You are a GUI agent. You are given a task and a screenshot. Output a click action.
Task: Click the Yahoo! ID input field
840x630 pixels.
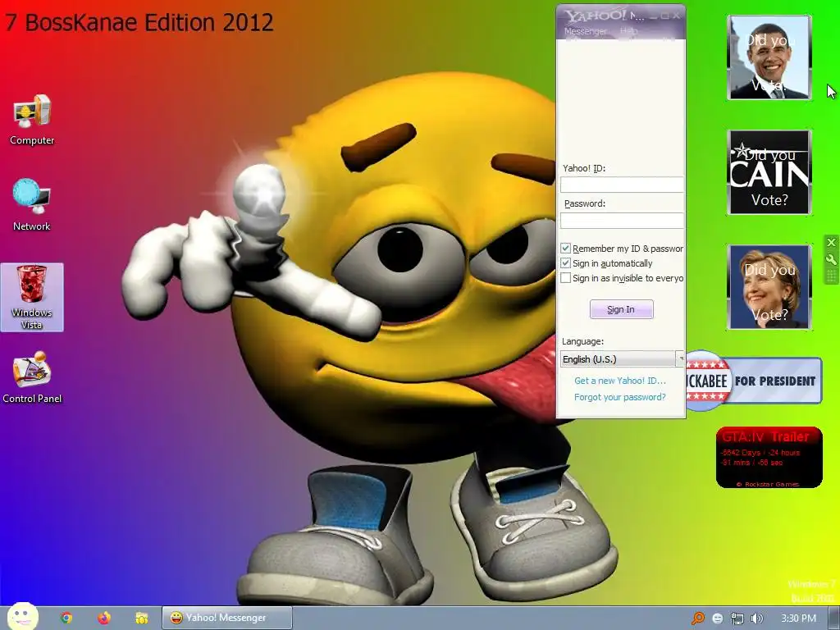click(x=622, y=185)
